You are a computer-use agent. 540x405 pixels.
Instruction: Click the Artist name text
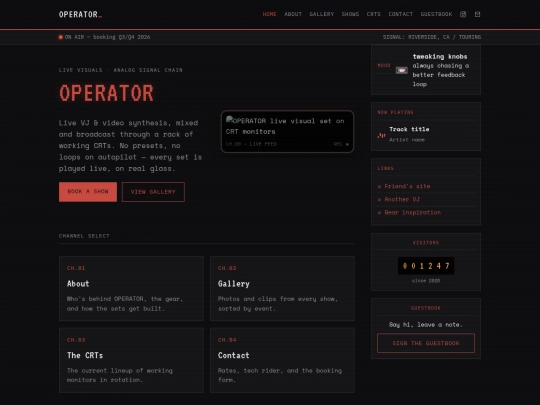[x=407, y=140]
